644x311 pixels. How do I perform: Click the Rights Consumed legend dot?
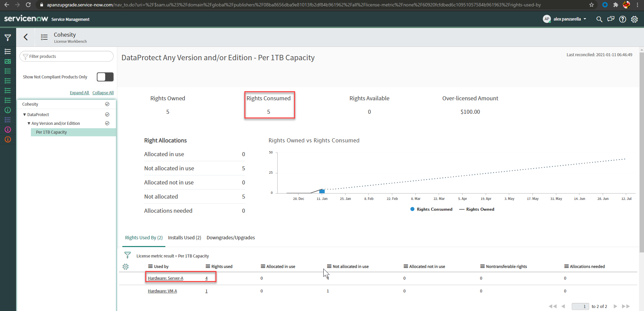click(413, 209)
